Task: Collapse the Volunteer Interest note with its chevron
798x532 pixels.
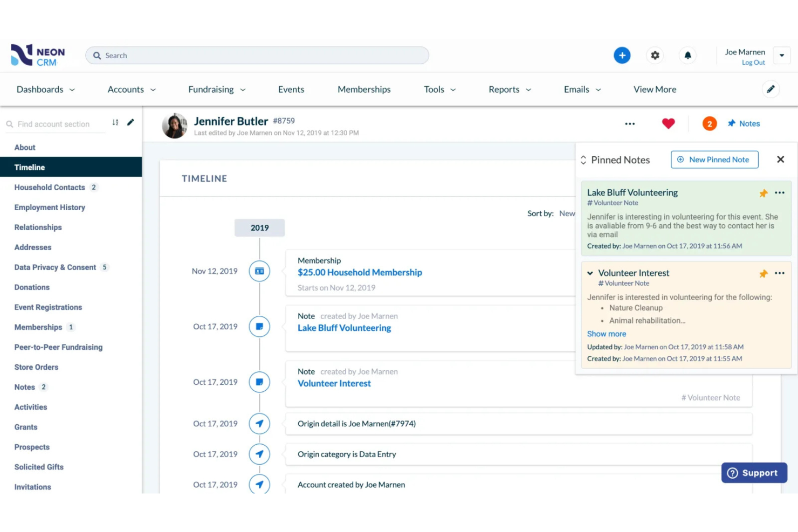Action: click(x=589, y=273)
